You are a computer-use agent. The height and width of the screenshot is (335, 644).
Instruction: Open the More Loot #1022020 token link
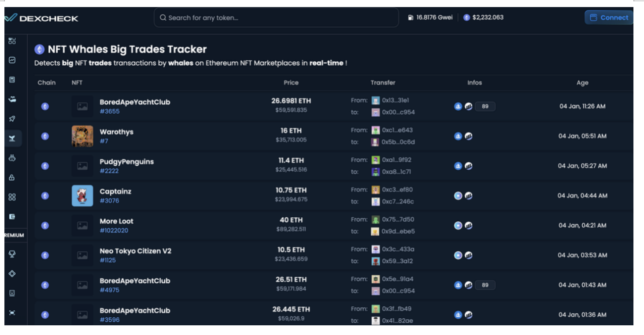[114, 231]
